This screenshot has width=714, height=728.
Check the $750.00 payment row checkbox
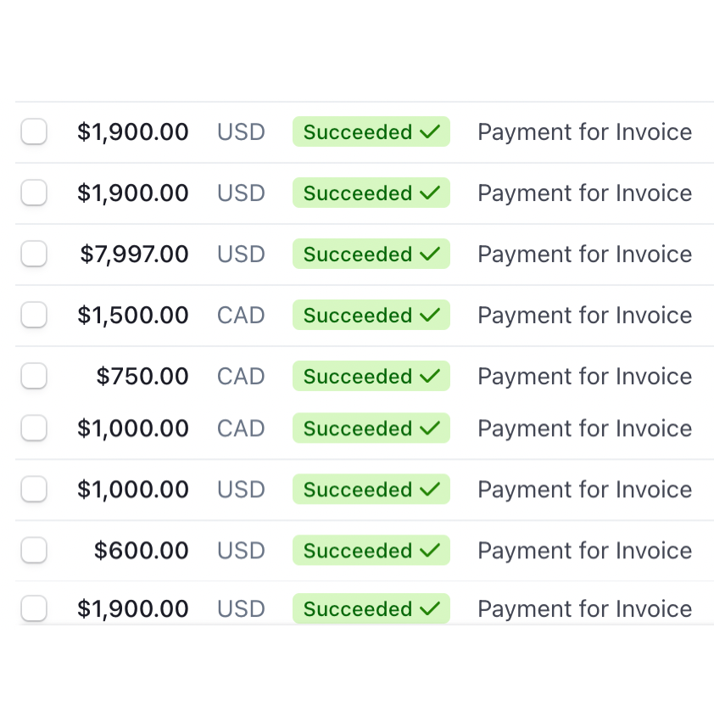pos(34,376)
